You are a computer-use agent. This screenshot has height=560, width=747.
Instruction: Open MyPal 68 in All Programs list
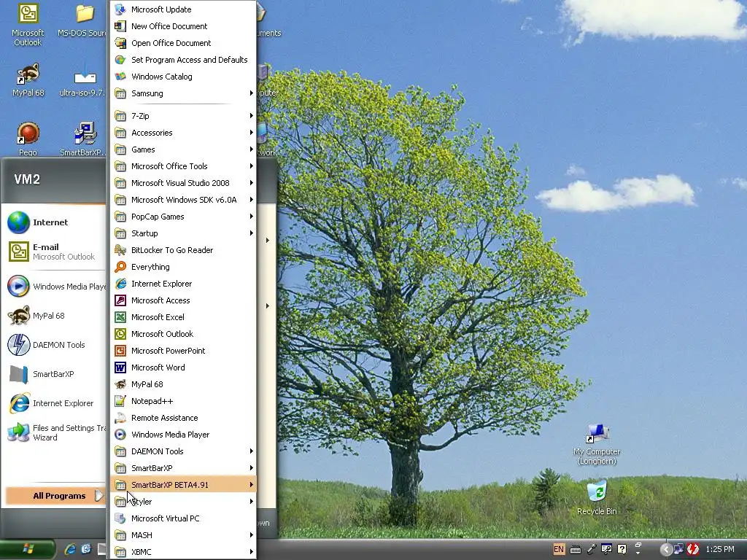point(183,384)
